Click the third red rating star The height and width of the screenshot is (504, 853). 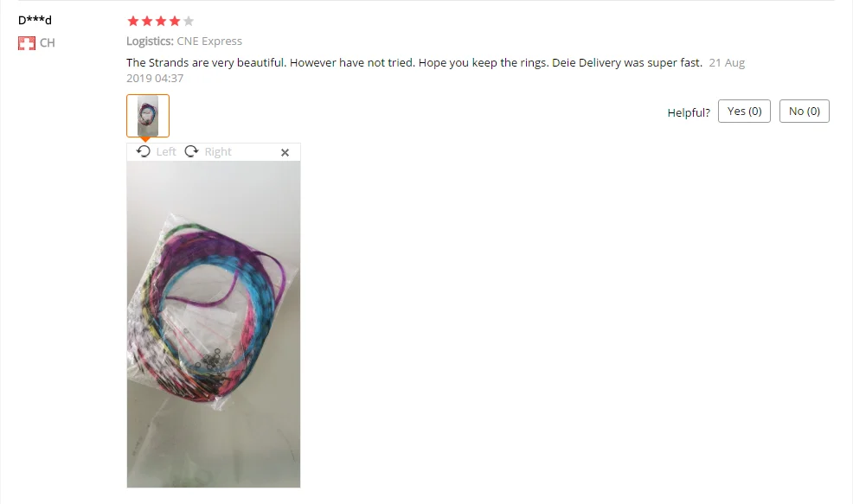point(161,22)
